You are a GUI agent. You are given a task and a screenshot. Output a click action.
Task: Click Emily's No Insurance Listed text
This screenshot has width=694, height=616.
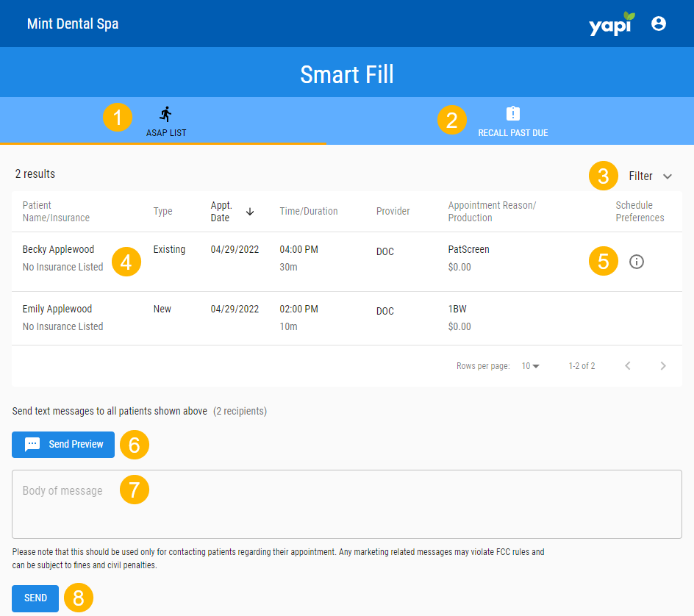point(62,326)
